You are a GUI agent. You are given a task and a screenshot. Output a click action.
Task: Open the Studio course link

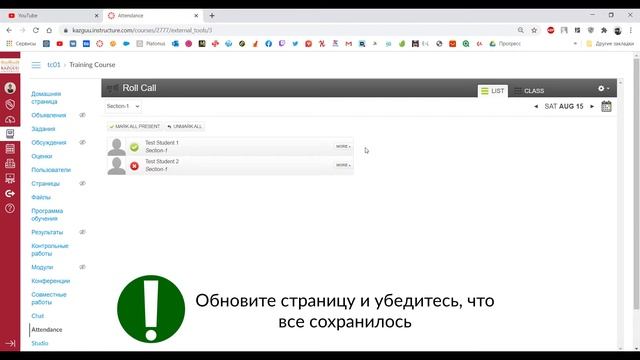[40, 343]
